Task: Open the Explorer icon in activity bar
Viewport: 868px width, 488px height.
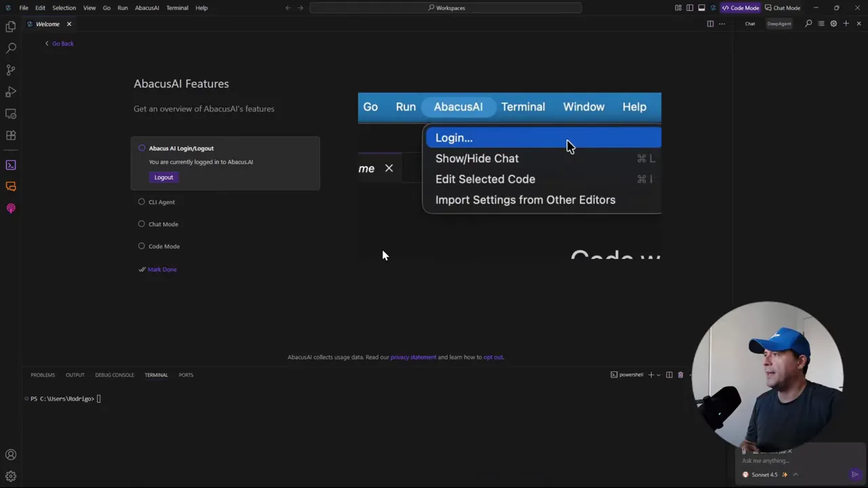Action: tap(11, 26)
